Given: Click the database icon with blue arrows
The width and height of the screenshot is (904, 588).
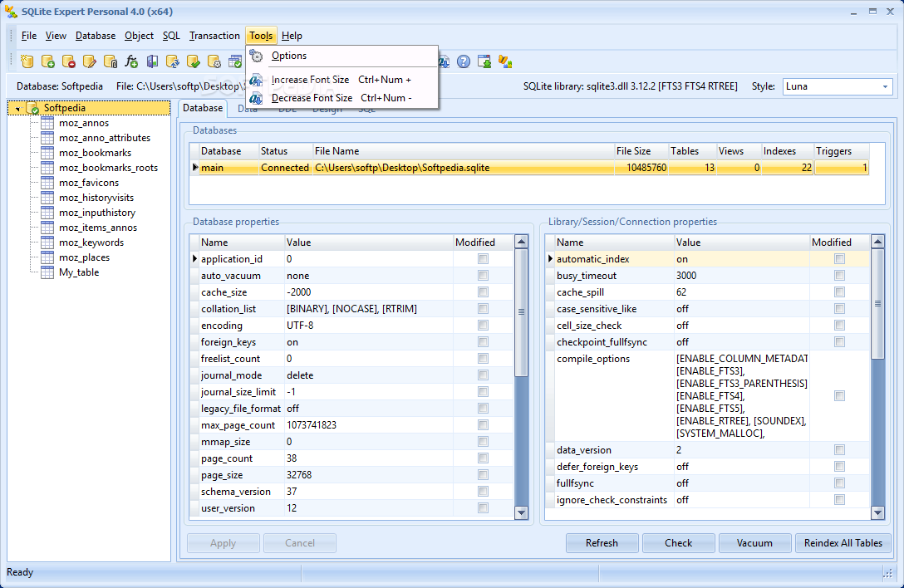Looking at the screenshot, I should (x=172, y=61).
